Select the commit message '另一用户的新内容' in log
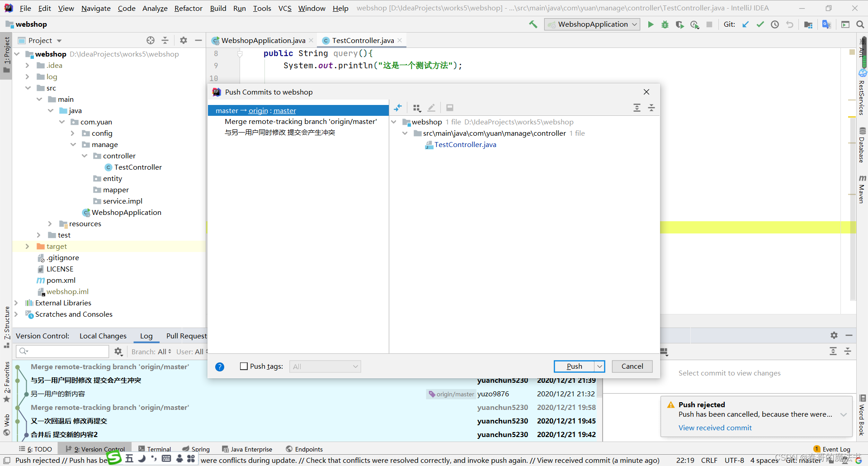Image resolution: width=868 pixels, height=466 pixels. coord(58,394)
